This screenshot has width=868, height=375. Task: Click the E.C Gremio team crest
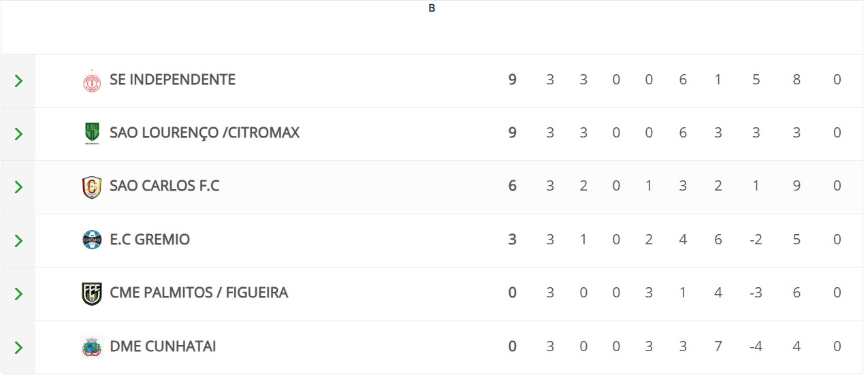[x=91, y=240]
